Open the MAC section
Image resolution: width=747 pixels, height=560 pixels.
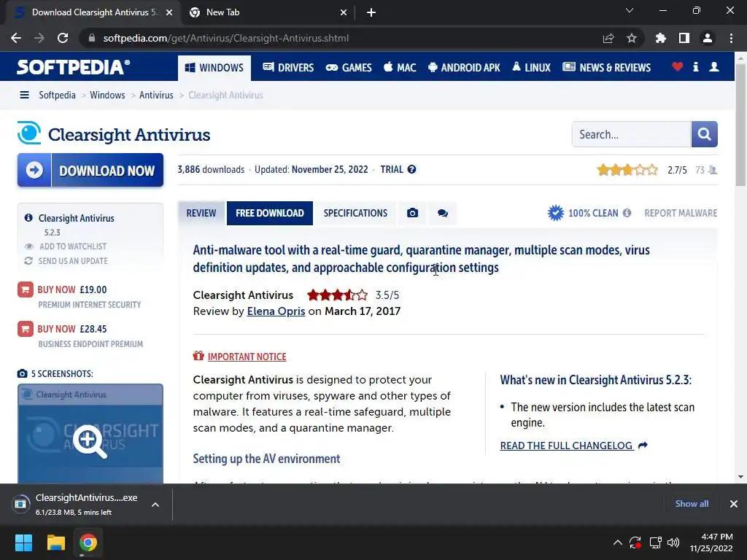pyautogui.click(x=400, y=68)
